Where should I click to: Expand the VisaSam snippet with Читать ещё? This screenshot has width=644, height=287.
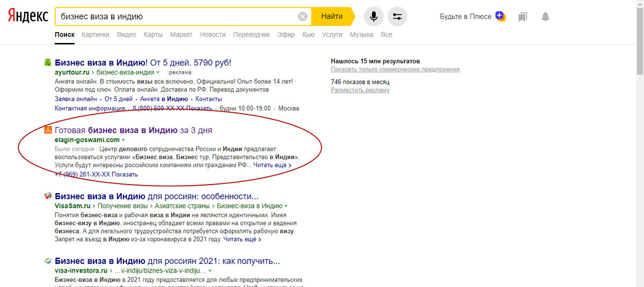pyautogui.click(x=242, y=239)
